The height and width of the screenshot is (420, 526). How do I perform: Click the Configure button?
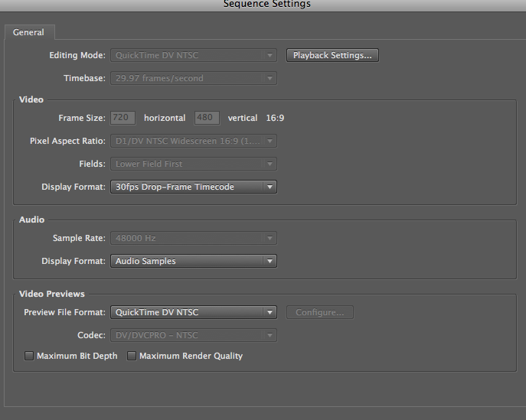(319, 312)
